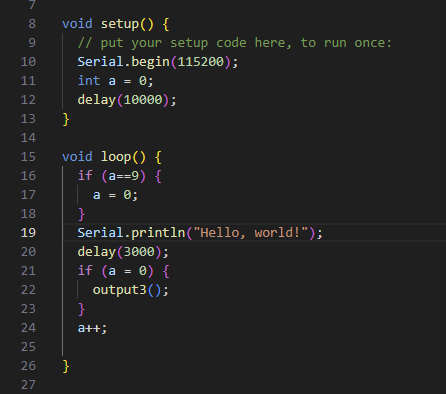Click on 'a++;' statement
The image size is (446, 394).
(x=92, y=328)
